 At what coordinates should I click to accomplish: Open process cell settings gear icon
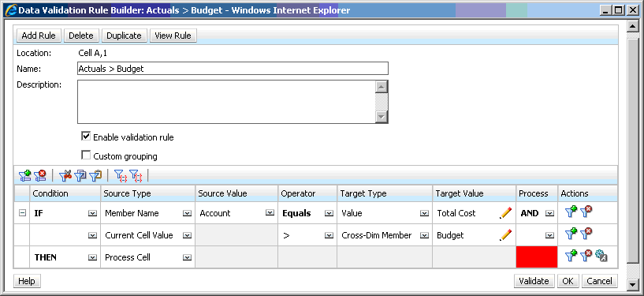[x=601, y=257]
